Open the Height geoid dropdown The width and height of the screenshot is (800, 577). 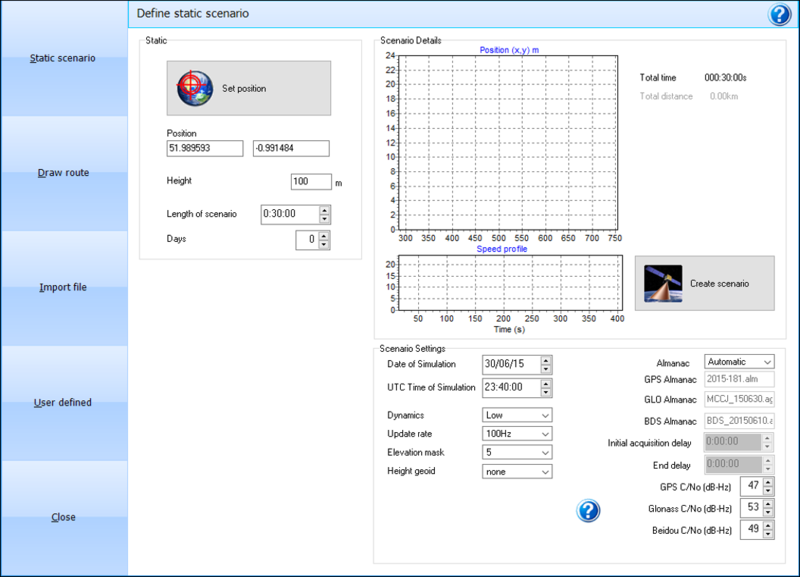click(x=517, y=472)
